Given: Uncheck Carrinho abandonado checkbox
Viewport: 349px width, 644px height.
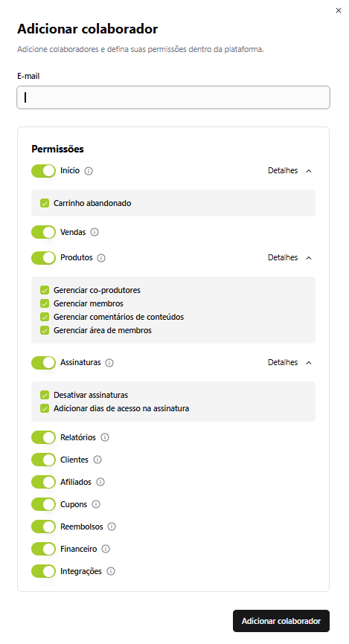Looking at the screenshot, I should click(x=45, y=203).
